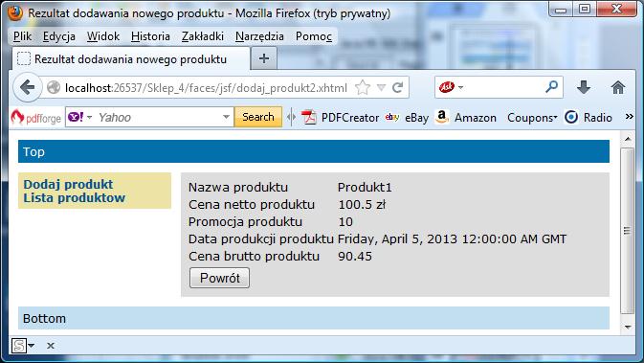Open the Pomoc menu

(313, 36)
